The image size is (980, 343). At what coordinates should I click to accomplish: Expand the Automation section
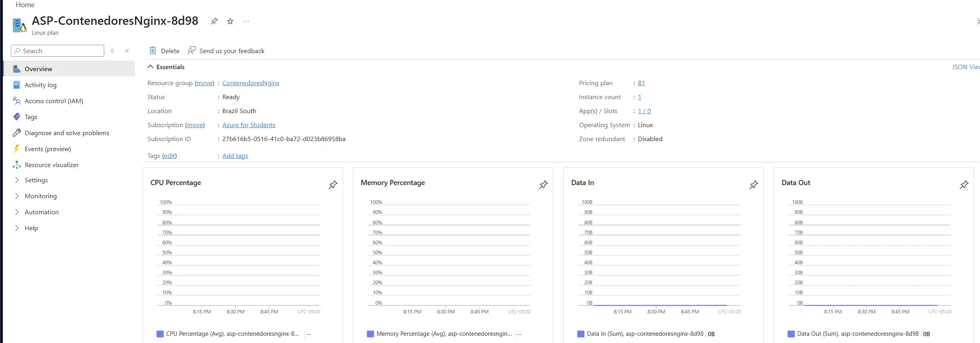[17, 212]
